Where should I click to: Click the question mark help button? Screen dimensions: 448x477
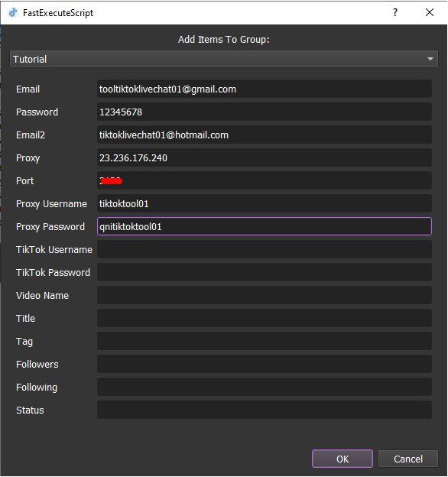pyautogui.click(x=395, y=12)
